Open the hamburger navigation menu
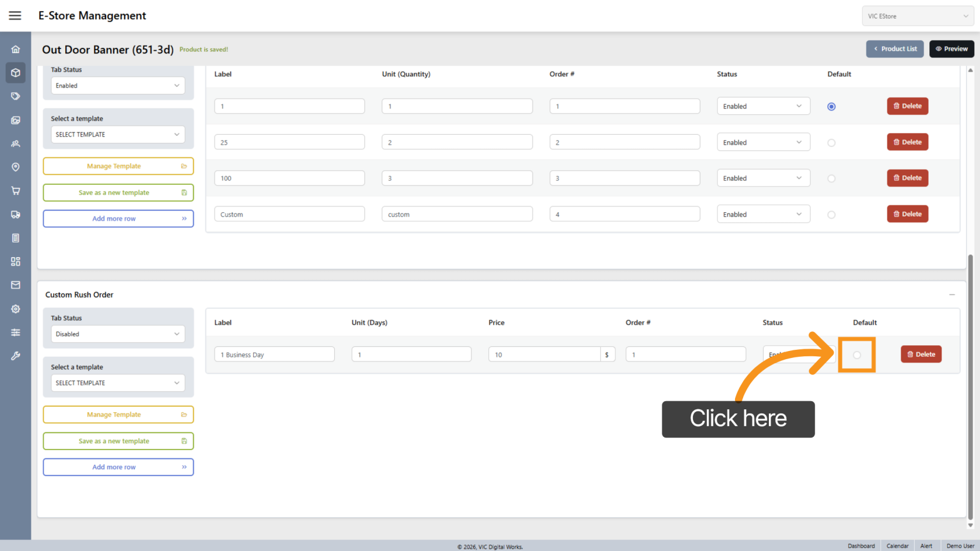 tap(15, 16)
